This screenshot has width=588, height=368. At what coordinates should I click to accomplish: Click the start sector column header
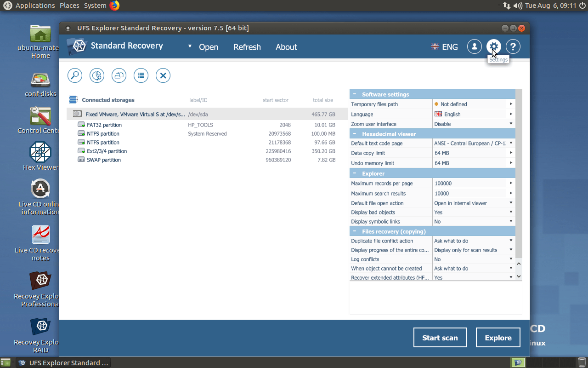click(x=276, y=100)
